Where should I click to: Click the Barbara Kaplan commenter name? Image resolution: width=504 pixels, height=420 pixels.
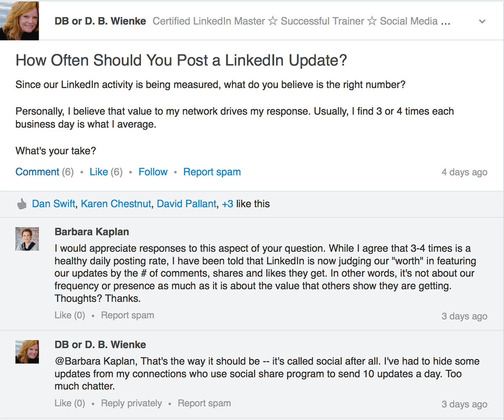[92, 232]
